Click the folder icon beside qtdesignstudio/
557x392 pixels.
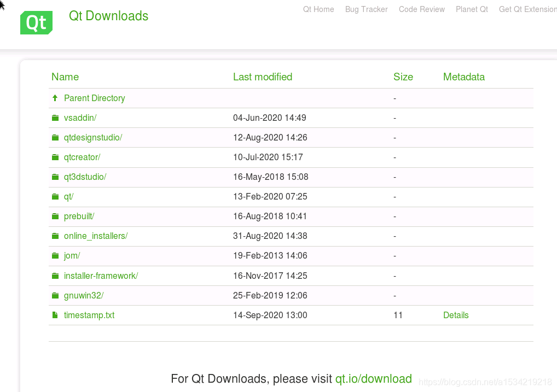(55, 137)
